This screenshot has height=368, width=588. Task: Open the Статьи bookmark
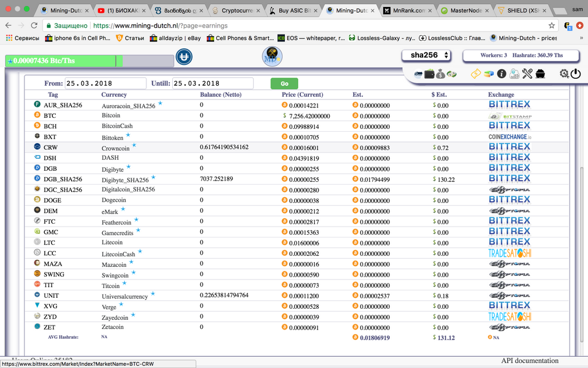tap(130, 38)
